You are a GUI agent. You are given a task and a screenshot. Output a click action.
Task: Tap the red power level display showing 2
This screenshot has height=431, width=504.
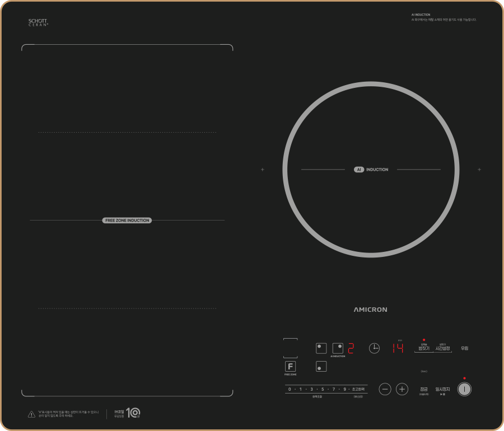click(x=351, y=348)
